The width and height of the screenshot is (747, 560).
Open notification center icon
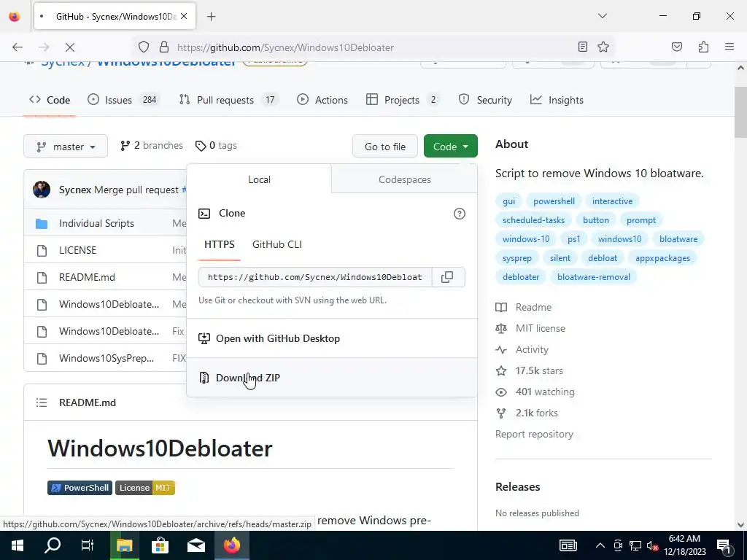click(723, 545)
